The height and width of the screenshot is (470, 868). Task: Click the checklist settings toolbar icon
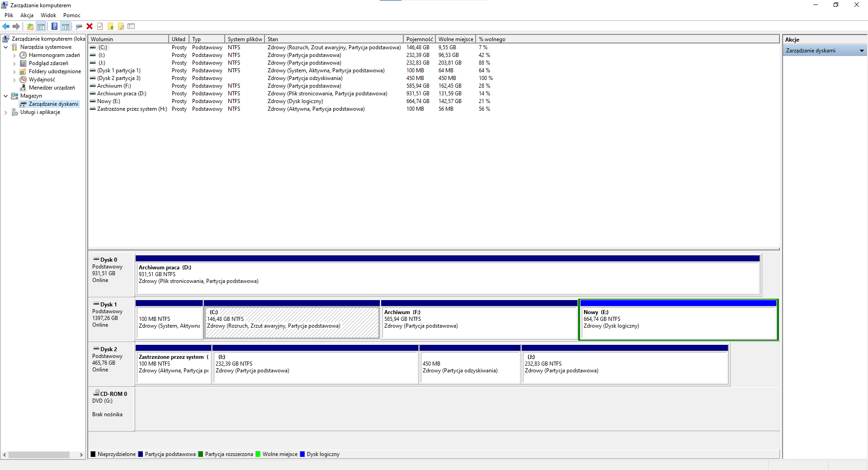(132, 26)
